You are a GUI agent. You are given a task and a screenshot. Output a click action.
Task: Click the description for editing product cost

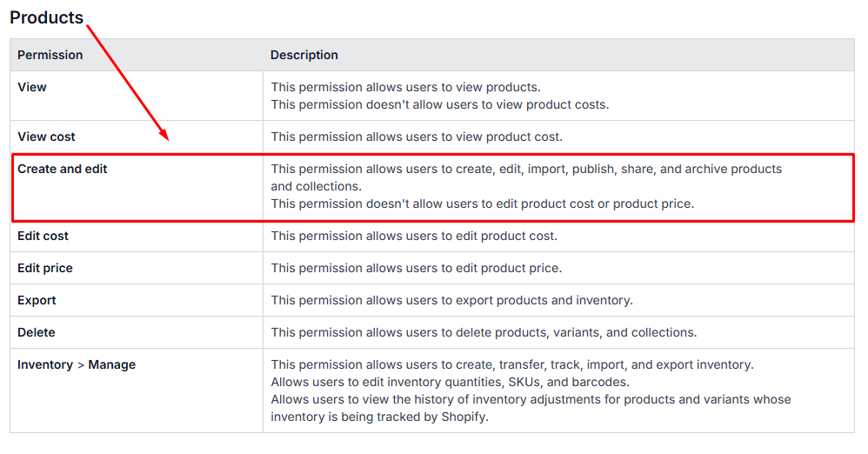pyautogui.click(x=414, y=236)
